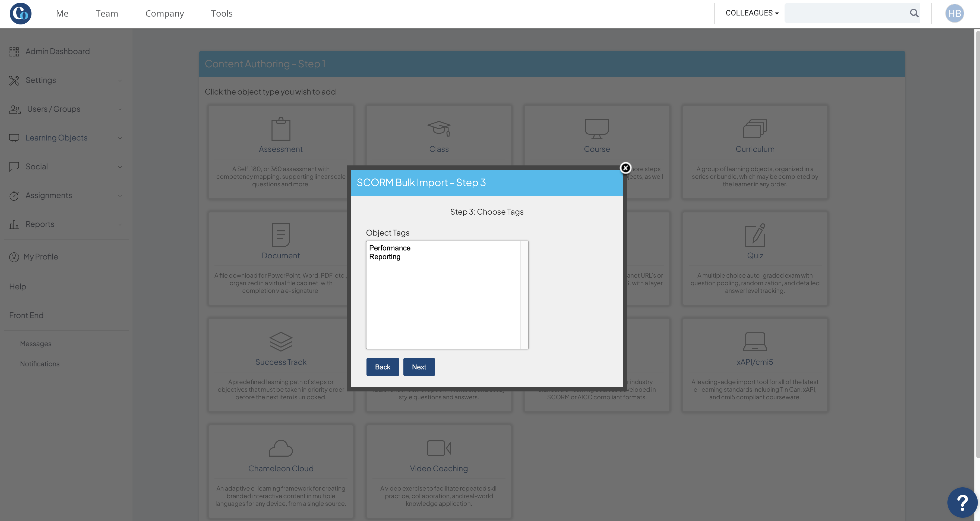980x521 pixels.
Task: Close the SCORM Bulk Import dialog
Action: point(625,168)
